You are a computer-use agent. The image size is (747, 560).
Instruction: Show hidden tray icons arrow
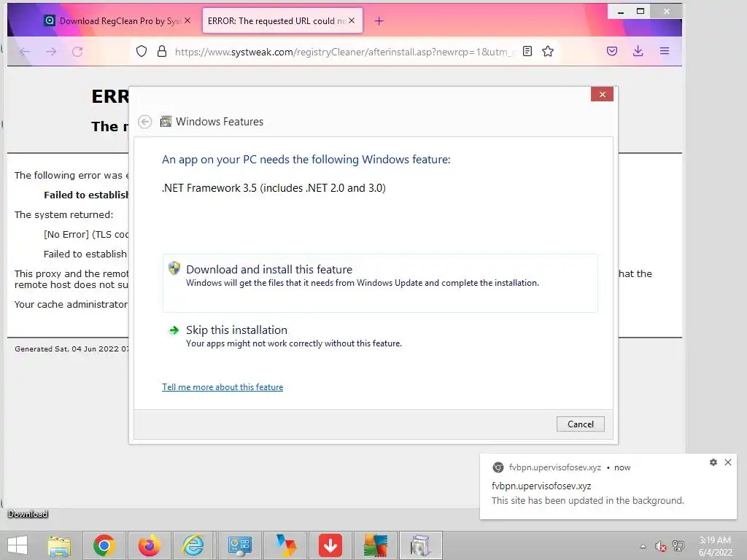point(643,546)
